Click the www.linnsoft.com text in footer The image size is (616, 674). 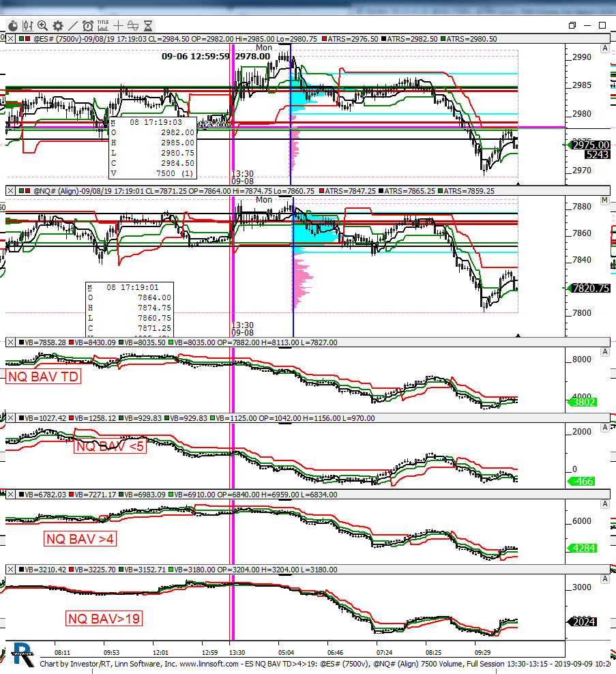209,664
